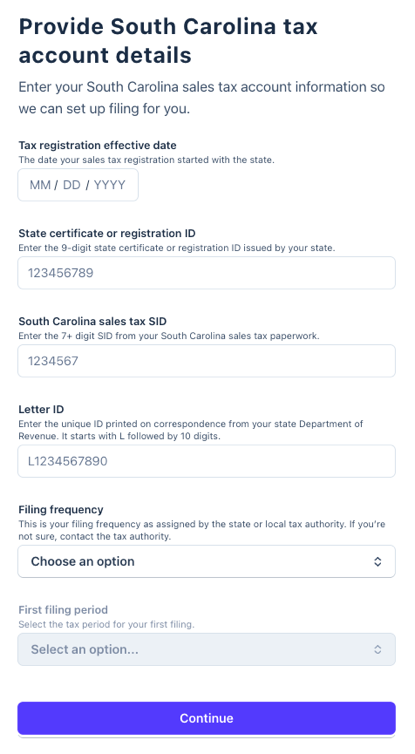This screenshot has width=415, height=754.
Task: Click the 'South Carolina sales tax SID' label
Action: click(x=93, y=321)
